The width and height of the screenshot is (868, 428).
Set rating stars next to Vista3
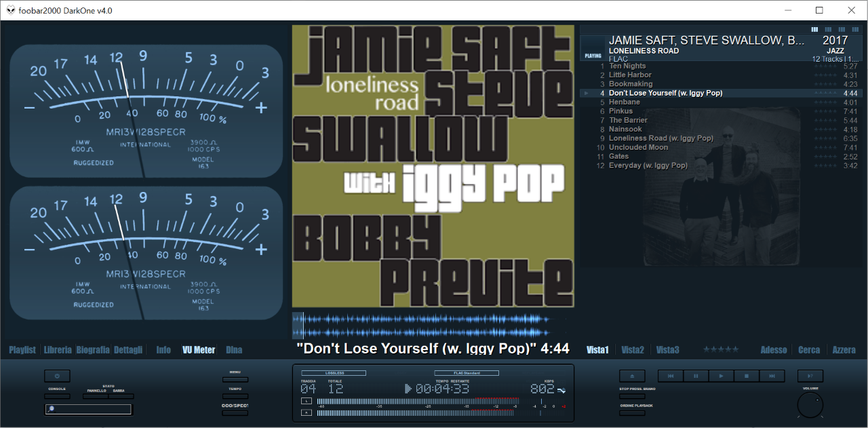721,349
